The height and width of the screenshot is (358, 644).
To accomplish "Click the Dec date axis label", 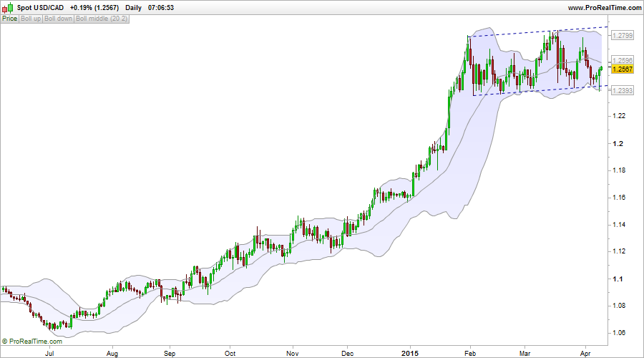I will pos(348,354).
